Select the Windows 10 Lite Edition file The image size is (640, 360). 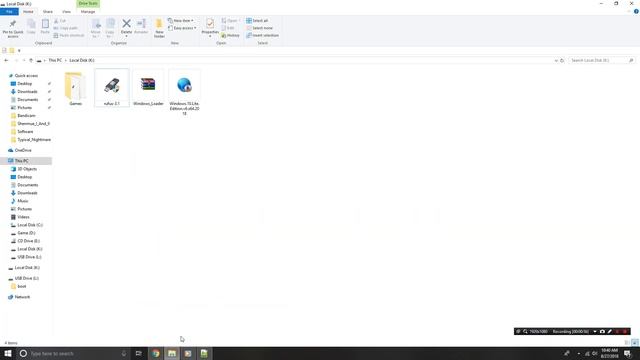[x=184, y=93]
